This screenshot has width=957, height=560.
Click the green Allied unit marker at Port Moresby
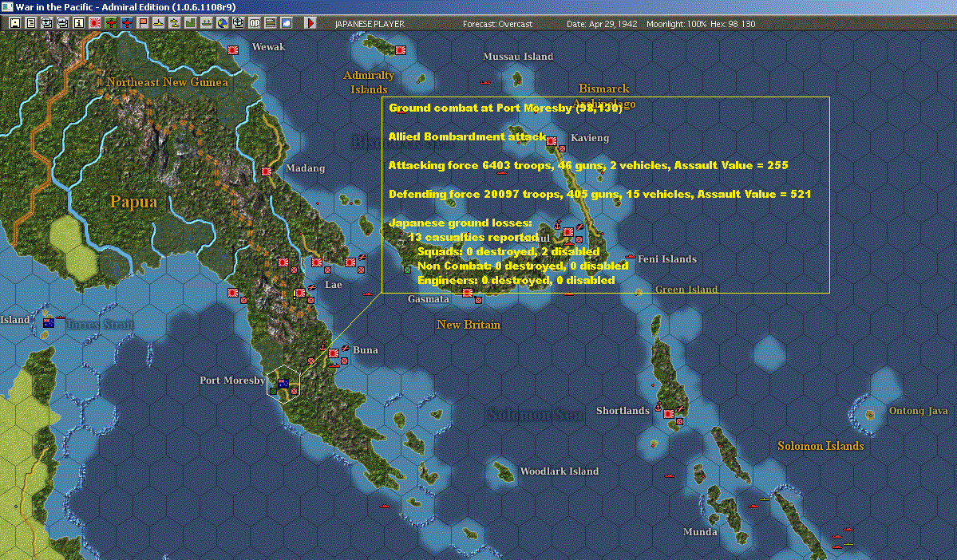click(274, 391)
